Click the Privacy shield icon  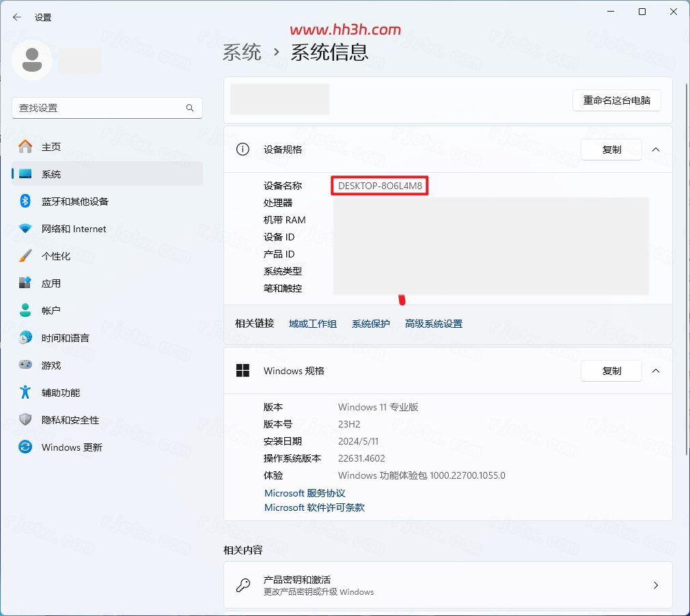pos(25,419)
